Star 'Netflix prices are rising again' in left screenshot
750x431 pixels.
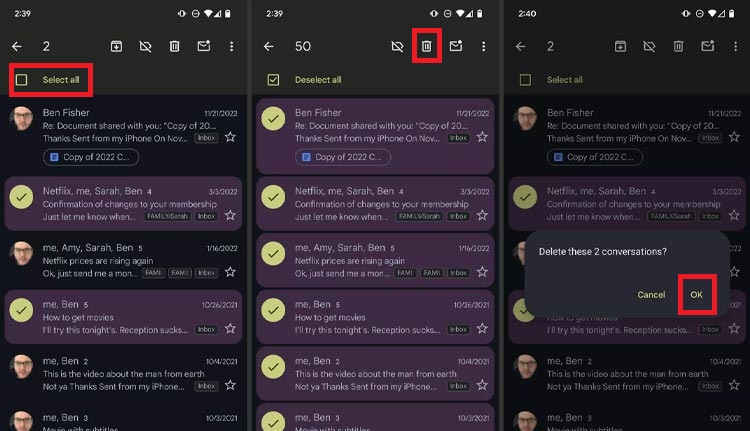coord(230,272)
